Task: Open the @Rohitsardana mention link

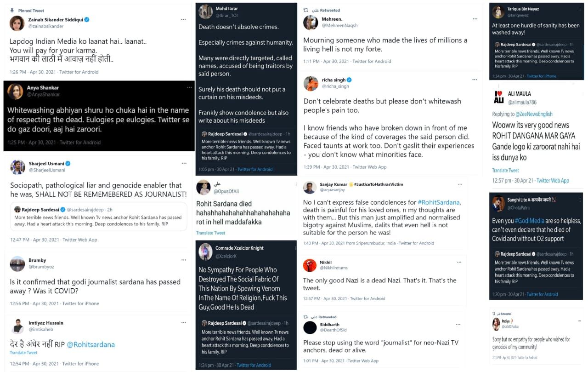Action: [x=91, y=344]
